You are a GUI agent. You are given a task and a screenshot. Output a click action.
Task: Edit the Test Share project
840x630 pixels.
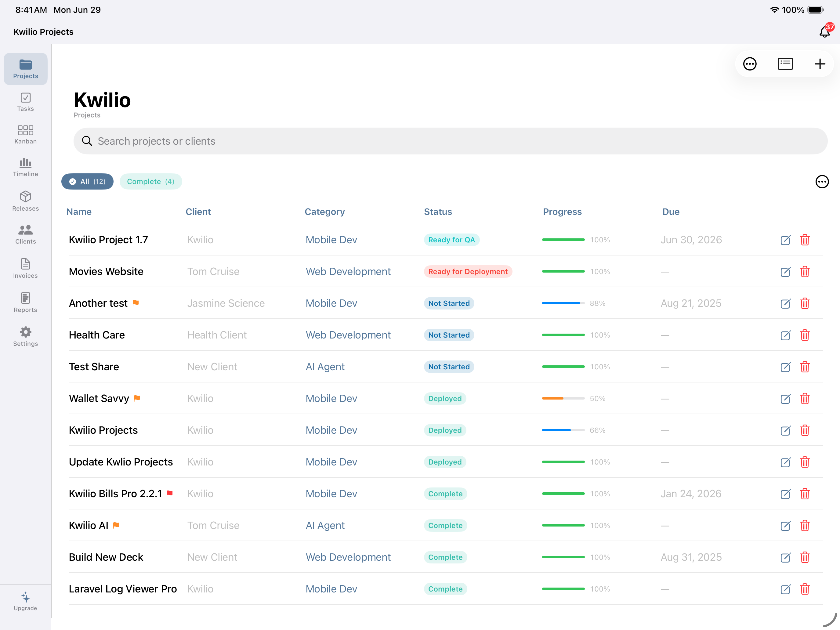pyautogui.click(x=785, y=367)
